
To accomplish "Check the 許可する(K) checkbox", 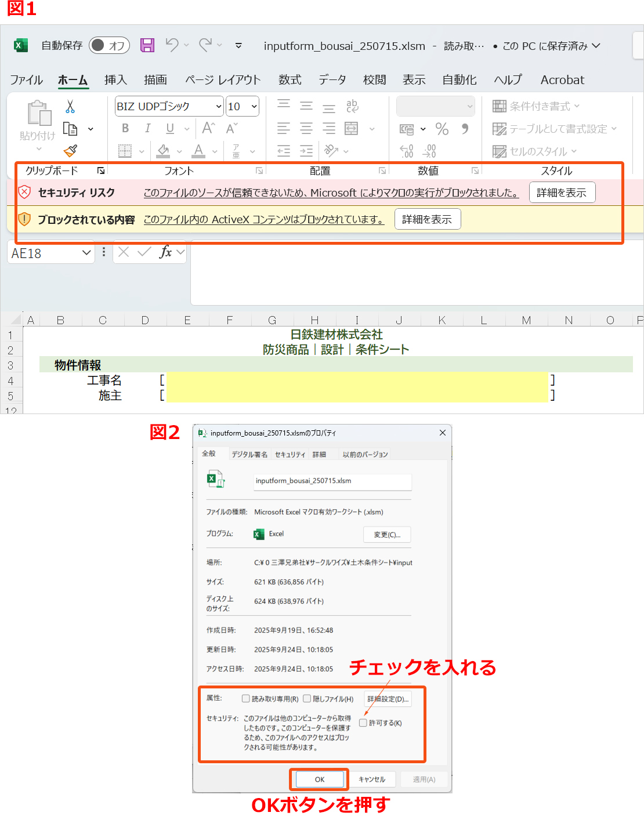I will tap(363, 723).
